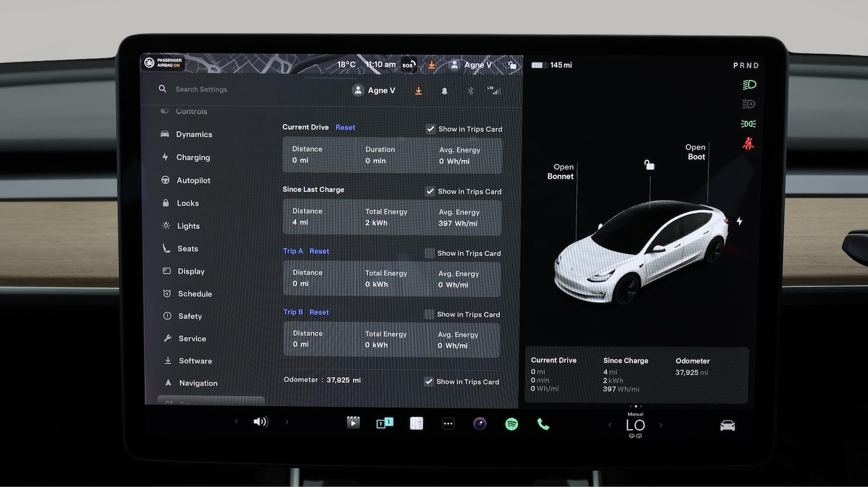Viewport: 868px width, 487px height.
Task: Lower cabin temperature with the left chevron
Action: click(610, 424)
